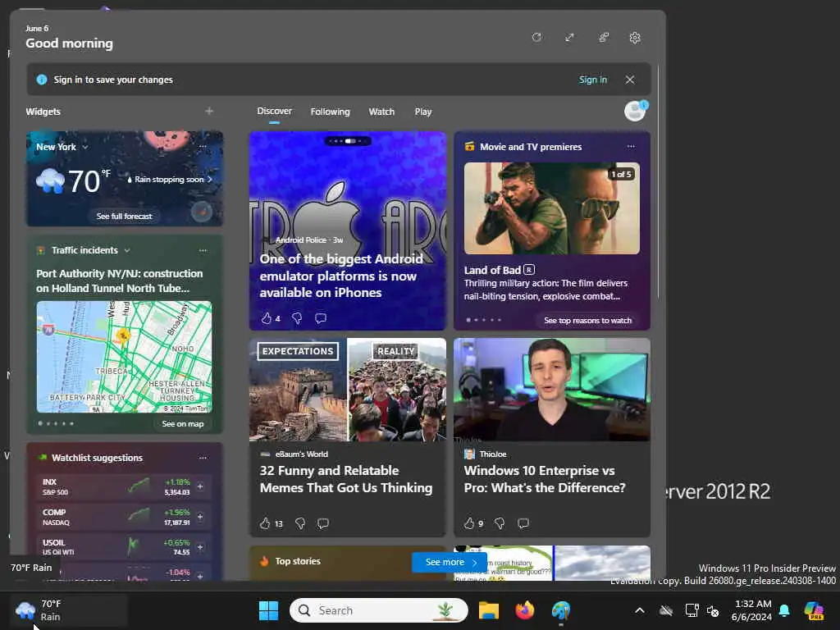Click the Sign in link
Screen dimensions: 840x630
pyautogui.click(x=592, y=80)
